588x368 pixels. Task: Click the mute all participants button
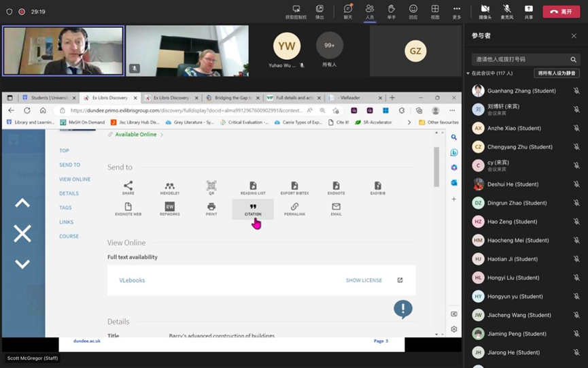(556, 73)
